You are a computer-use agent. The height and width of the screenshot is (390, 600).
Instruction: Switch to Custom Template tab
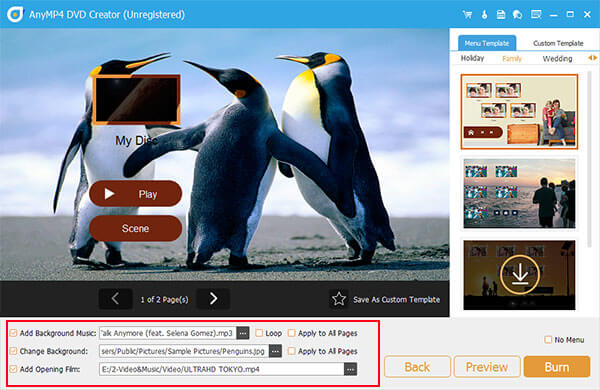[x=558, y=43]
